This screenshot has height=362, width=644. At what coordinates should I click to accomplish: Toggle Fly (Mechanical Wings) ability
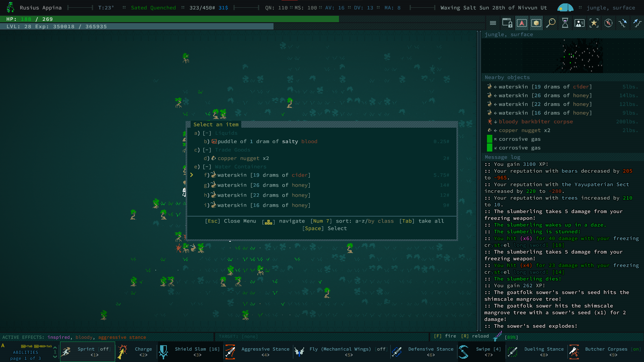coord(341,352)
